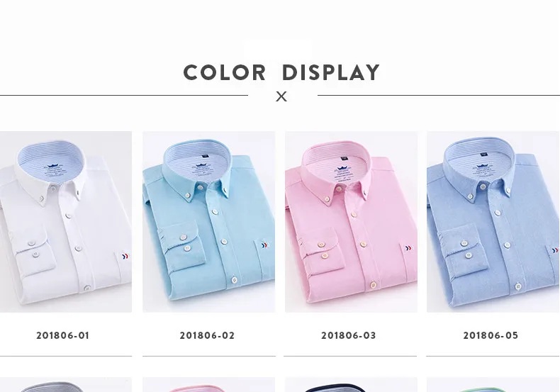Viewport: 560px width, 392px height.
Task: Click the 201806-05 color code label
Action: 491,335
